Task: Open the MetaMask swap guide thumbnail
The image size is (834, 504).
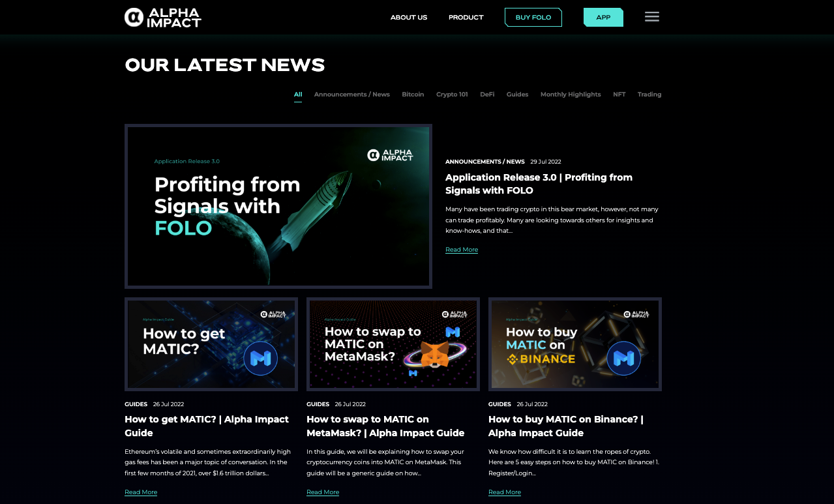Action: tap(393, 344)
